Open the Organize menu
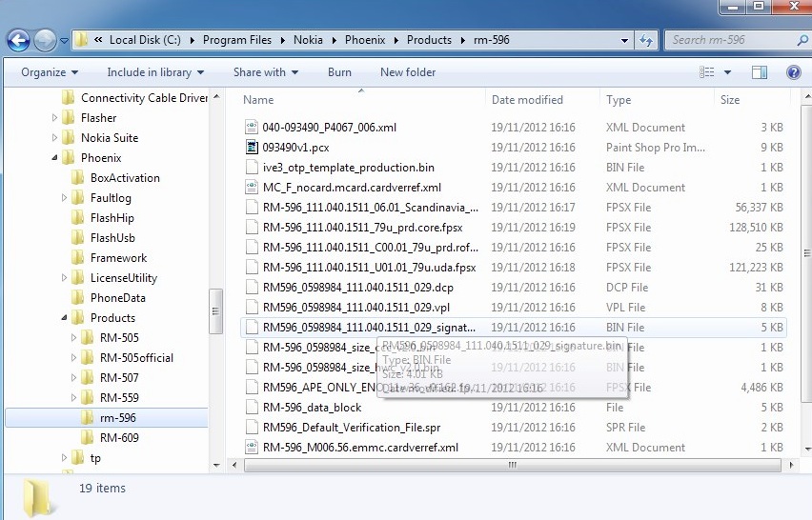The height and width of the screenshot is (520, 812). [x=50, y=72]
